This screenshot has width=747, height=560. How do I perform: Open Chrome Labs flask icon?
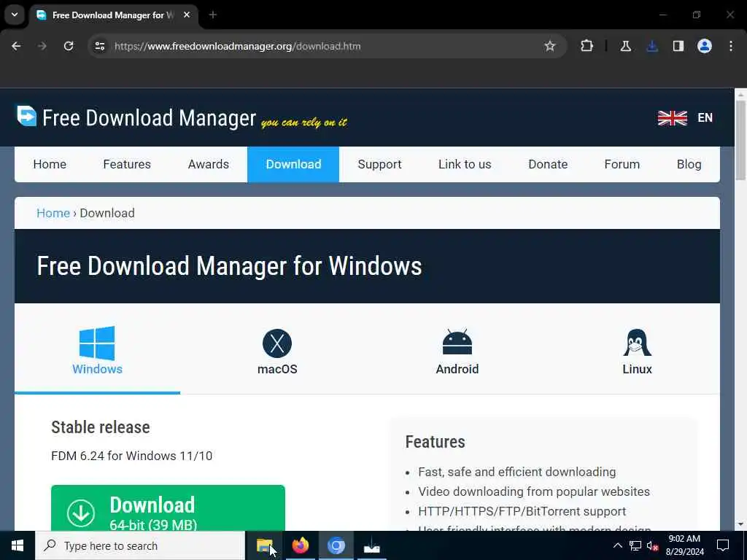(x=625, y=46)
